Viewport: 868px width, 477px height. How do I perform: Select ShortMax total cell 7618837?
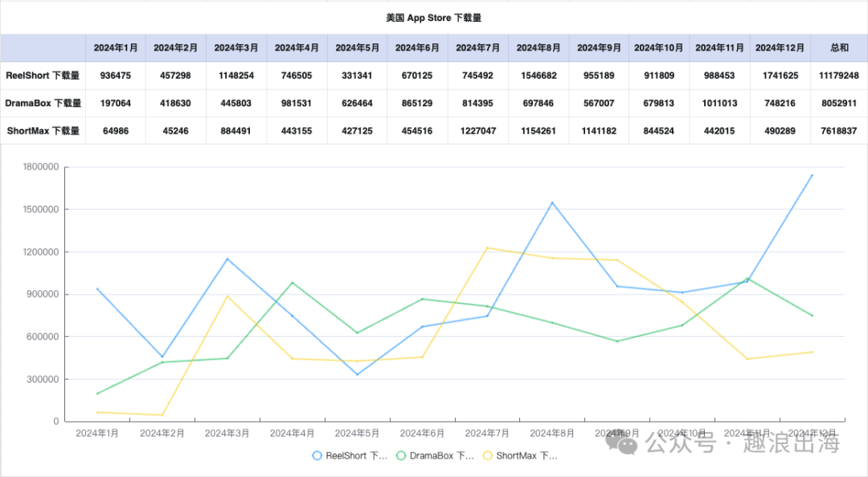click(839, 131)
